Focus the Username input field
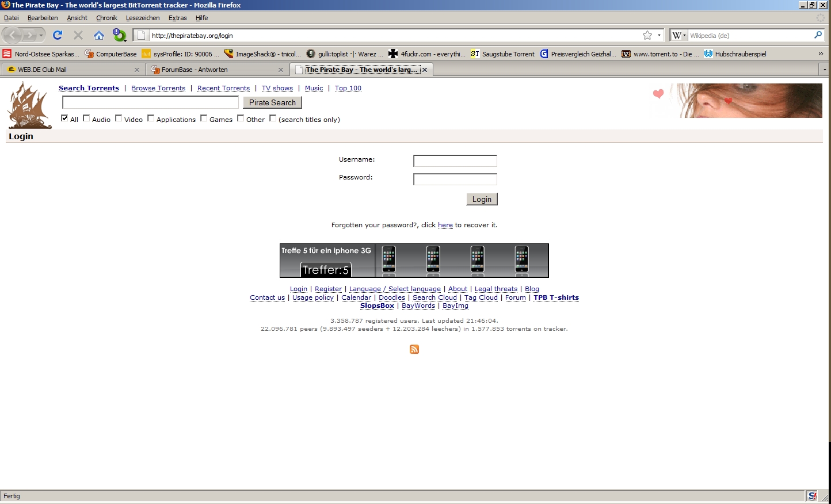 pyautogui.click(x=455, y=161)
